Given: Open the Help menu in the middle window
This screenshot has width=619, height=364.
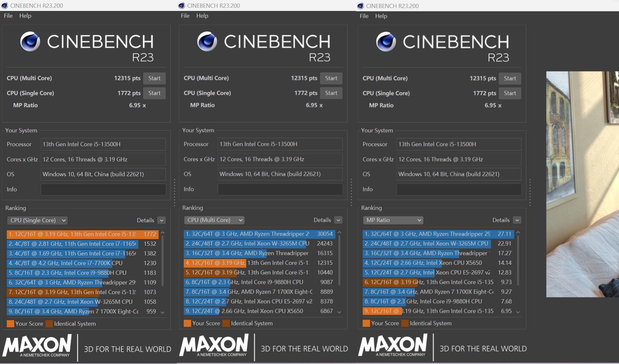Looking at the screenshot, I should click(202, 15).
